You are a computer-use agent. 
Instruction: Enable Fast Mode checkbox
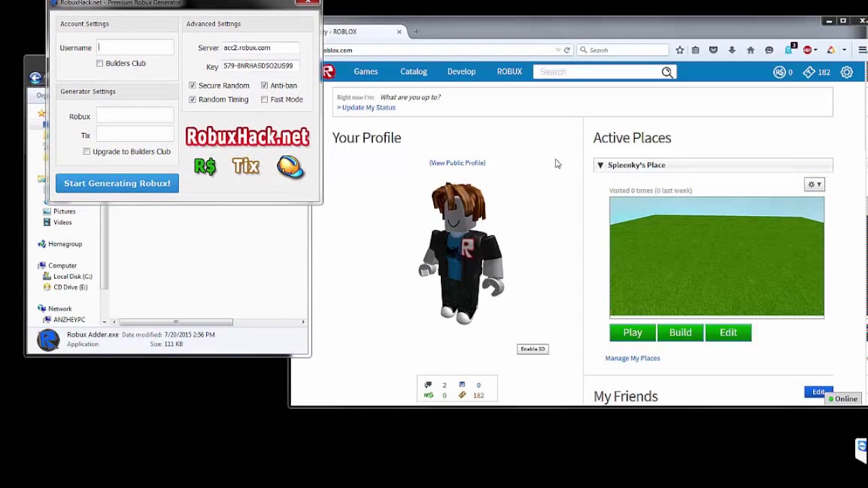pos(264,100)
